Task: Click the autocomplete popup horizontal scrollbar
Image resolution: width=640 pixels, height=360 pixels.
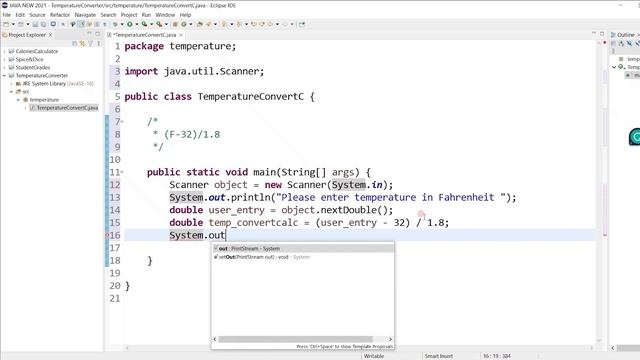Action: point(296,339)
